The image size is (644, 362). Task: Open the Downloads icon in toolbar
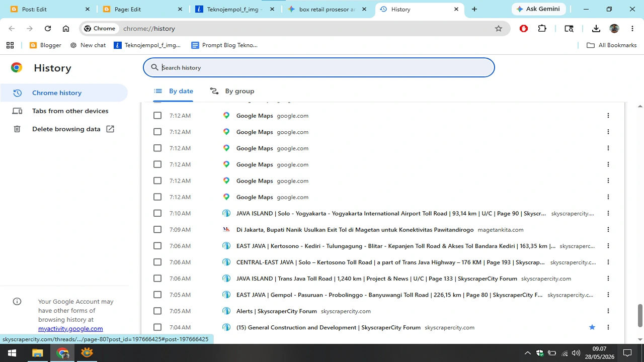point(596,29)
